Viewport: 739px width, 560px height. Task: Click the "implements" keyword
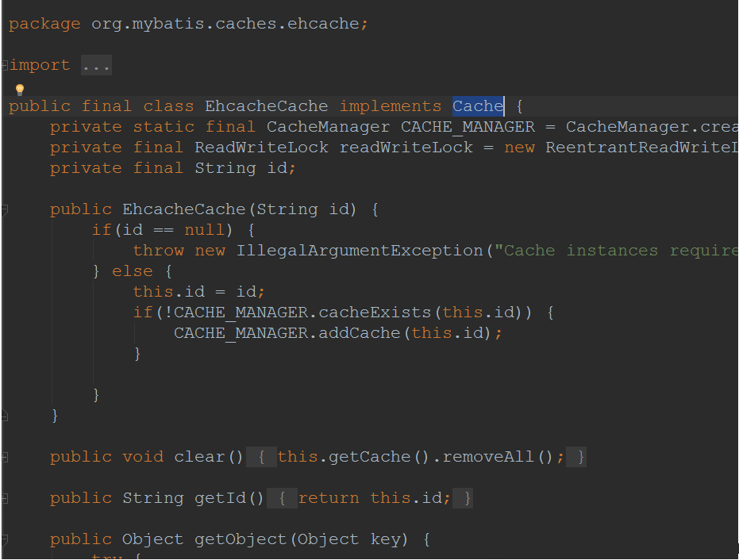[391, 106]
